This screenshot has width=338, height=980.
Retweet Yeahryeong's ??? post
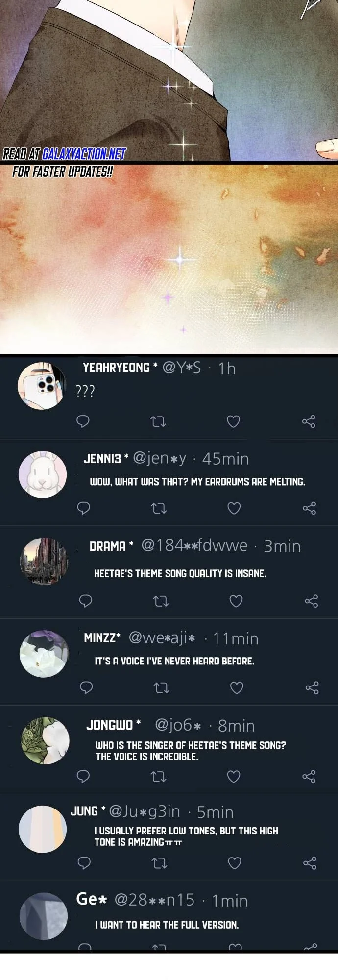click(158, 421)
